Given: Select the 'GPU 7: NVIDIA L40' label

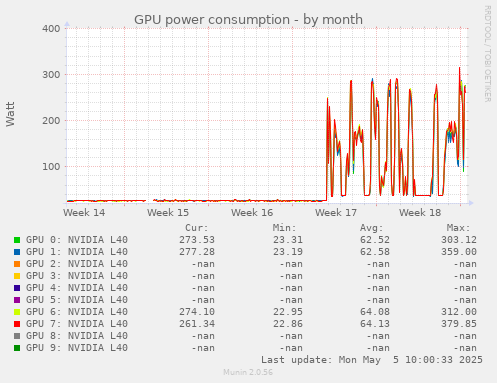Looking at the screenshot, I should click(x=77, y=324).
